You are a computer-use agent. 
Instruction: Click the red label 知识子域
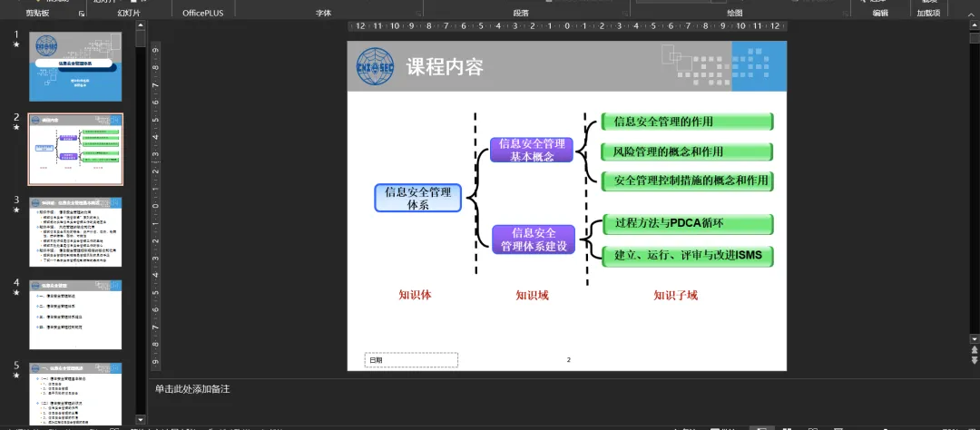(x=676, y=295)
